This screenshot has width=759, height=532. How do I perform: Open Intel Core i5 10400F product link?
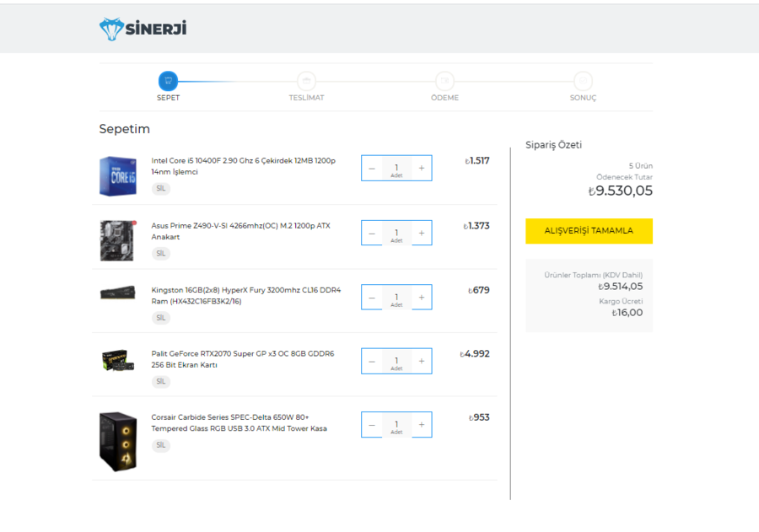click(243, 166)
